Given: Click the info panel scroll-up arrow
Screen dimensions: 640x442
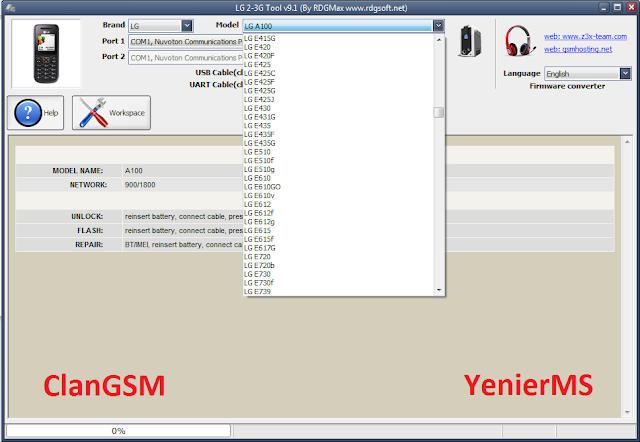Looking at the screenshot, I should click(627, 142).
